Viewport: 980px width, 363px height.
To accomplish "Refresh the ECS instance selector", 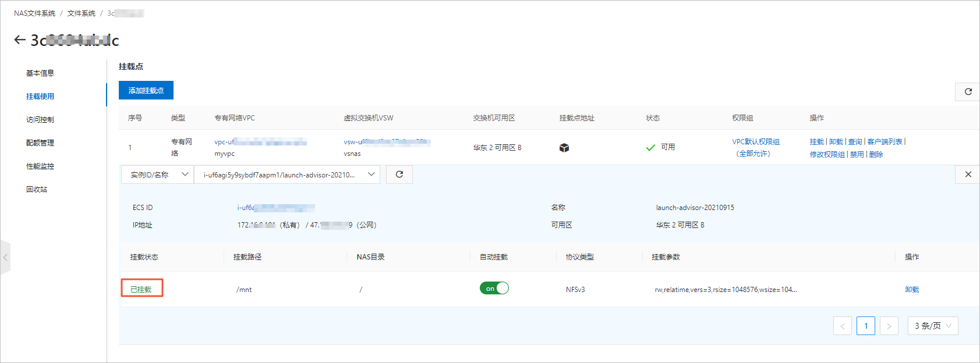I will click(x=399, y=175).
